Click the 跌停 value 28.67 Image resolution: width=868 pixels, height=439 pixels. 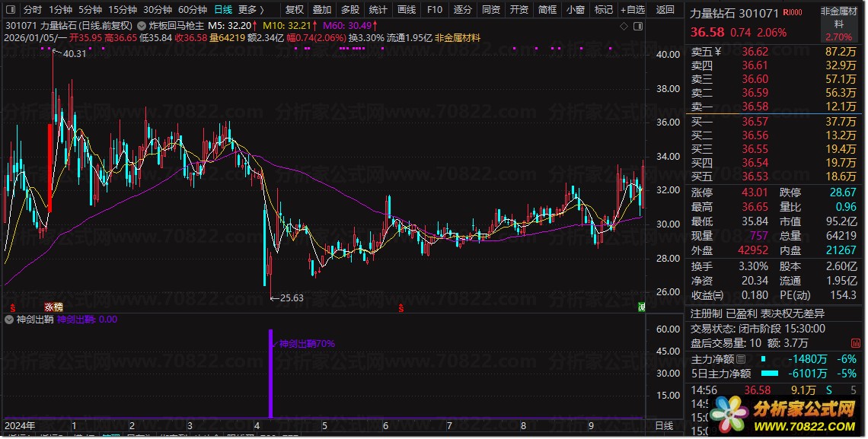pos(843,193)
